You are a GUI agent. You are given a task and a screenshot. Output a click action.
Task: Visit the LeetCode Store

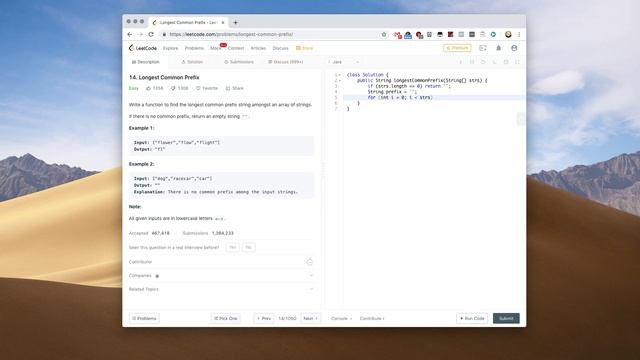tap(304, 48)
